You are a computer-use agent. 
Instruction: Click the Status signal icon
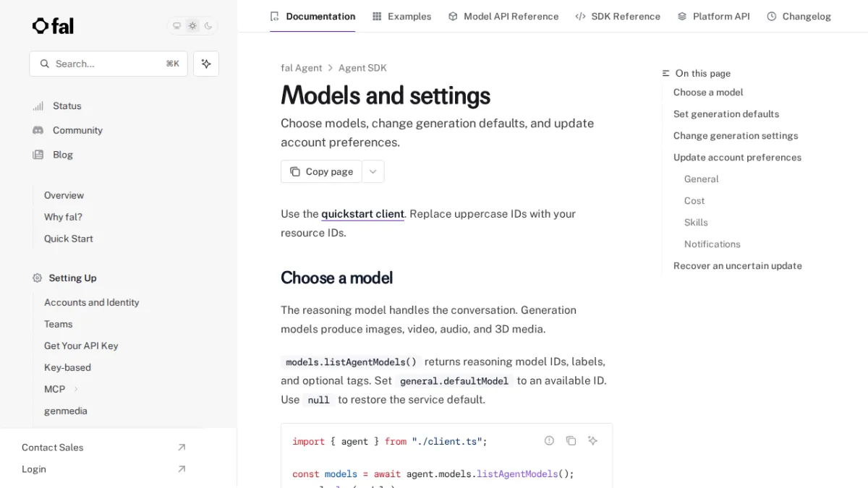click(38, 106)
